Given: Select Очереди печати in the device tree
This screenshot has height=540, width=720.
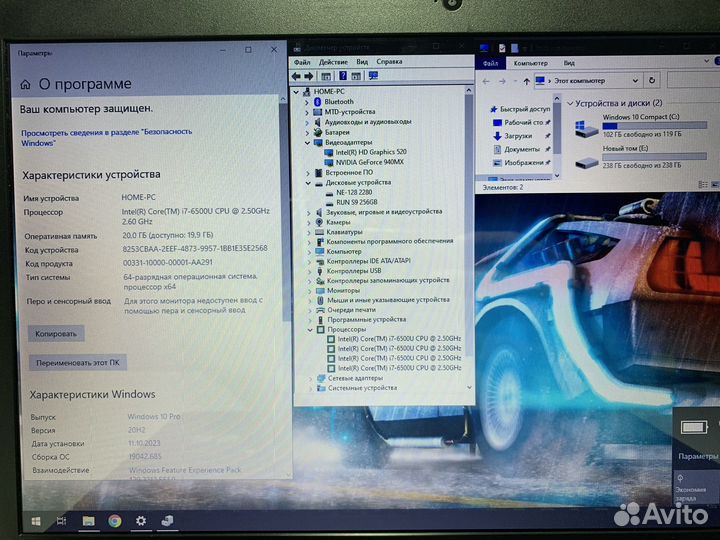Looking at the screenshot, I should pyautogui.click(x=351, y=310).
